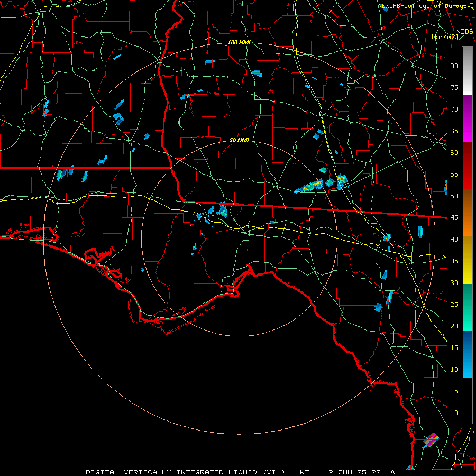The image size is (476, 476).
Task: Click the green-teal segment of the color bar
Action: 467,307
